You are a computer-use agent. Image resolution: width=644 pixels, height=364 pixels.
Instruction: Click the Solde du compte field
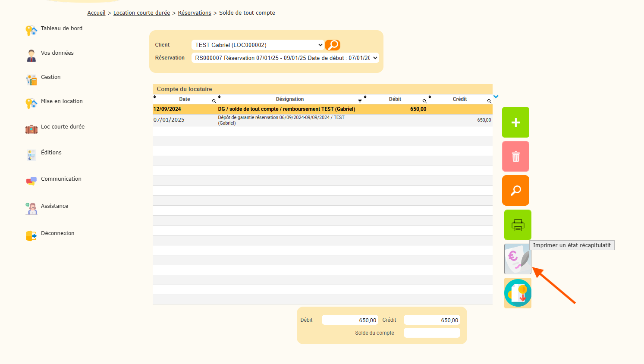[x=432, y=333]
